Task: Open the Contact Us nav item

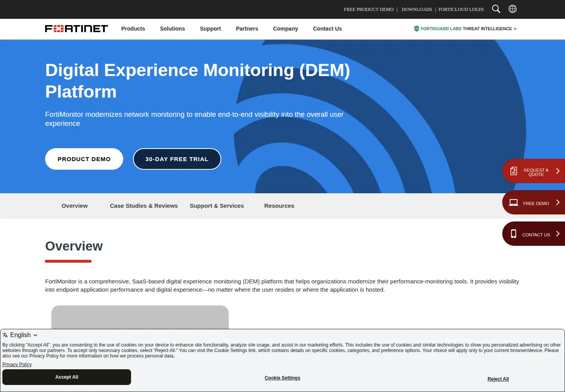Action: pyautogui.click(x=327, y=29)
